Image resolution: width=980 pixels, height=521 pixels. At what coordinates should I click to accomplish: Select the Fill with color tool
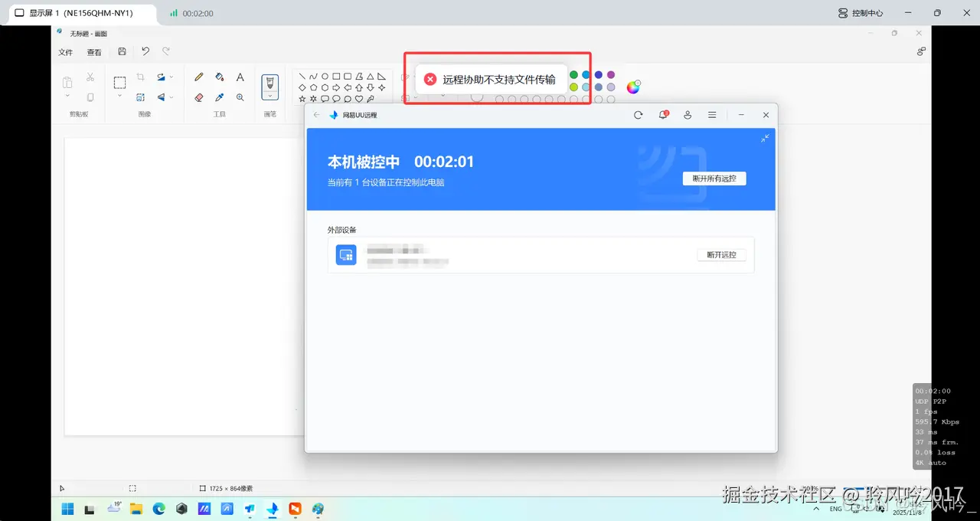[219, 77]
